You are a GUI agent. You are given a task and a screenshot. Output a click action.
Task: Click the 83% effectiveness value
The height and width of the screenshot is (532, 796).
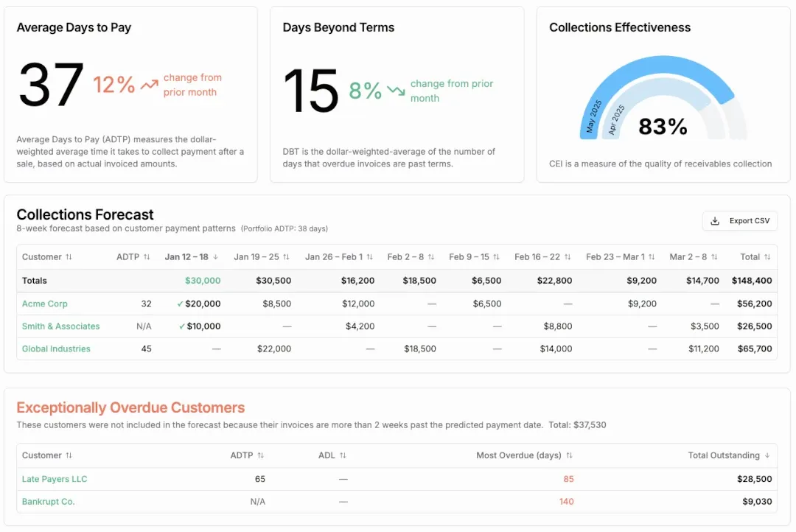(x=663, y=127)
